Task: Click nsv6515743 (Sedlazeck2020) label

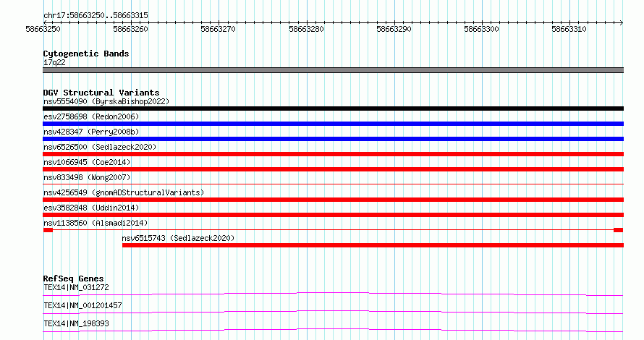Action: click(178, 238)
